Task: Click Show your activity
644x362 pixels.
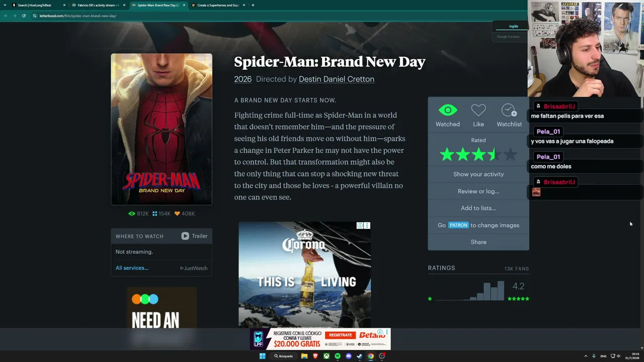Action: click(x=478, y=174)
